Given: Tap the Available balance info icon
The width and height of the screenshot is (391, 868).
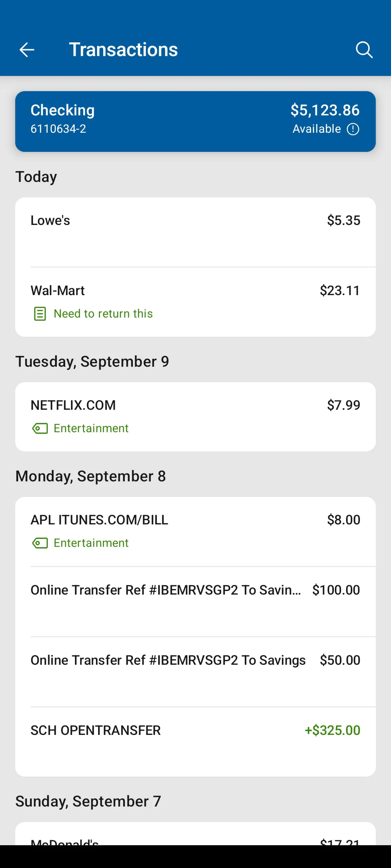Looking at the screenshot, I should point(353,129).
